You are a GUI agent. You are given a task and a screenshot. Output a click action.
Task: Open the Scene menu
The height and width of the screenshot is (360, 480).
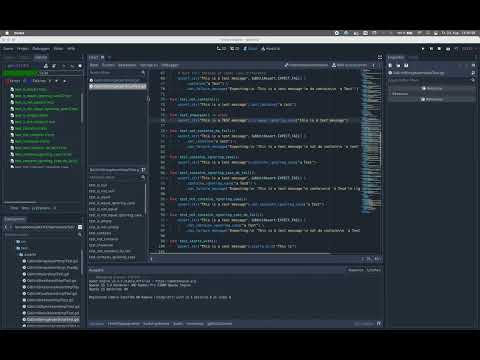coord(8,49)
